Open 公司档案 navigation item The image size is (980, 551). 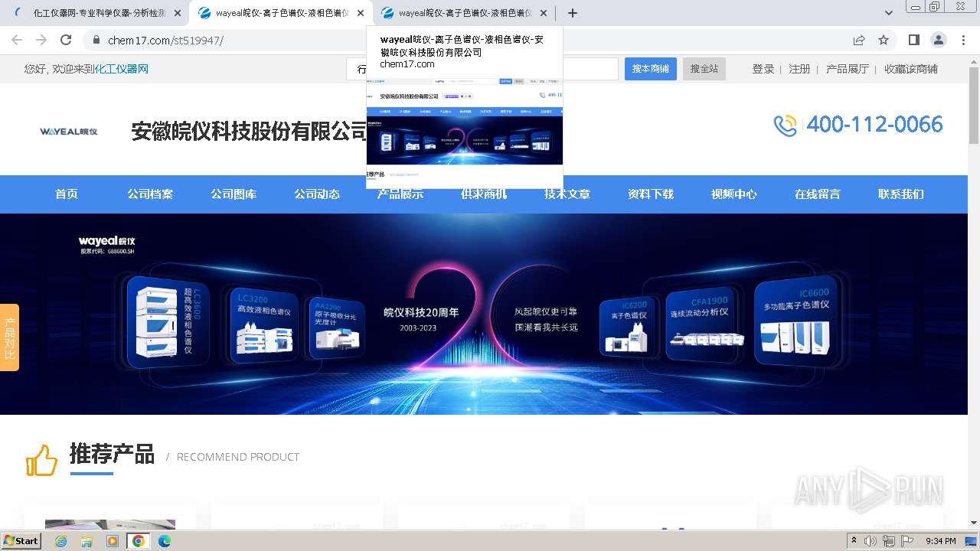coord(150,194)
